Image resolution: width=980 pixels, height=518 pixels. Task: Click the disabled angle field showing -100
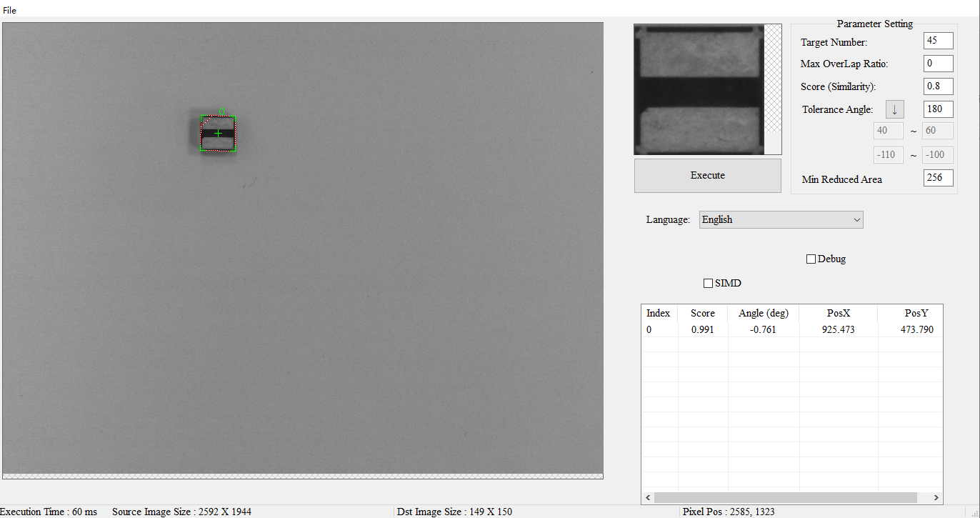pos(938,154)
